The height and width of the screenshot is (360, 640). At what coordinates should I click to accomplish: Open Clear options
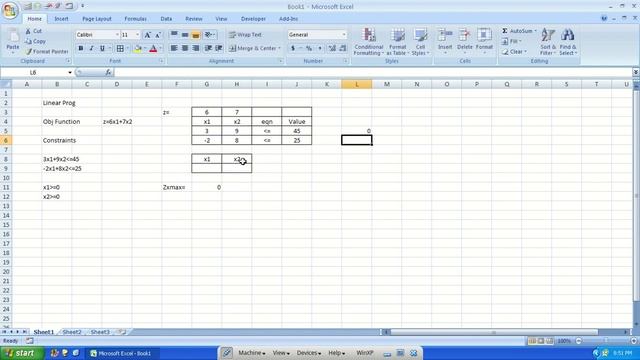click(514, 52)
